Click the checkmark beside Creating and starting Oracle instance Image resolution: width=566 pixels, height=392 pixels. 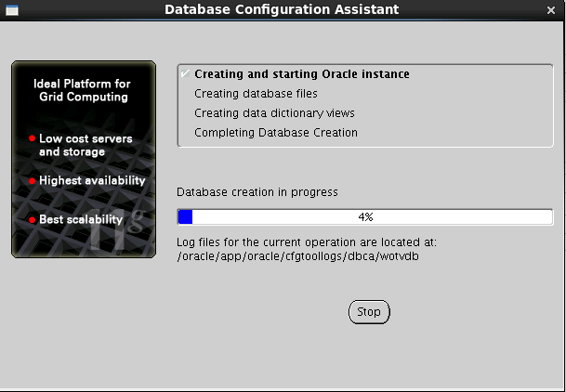(185, 73)
